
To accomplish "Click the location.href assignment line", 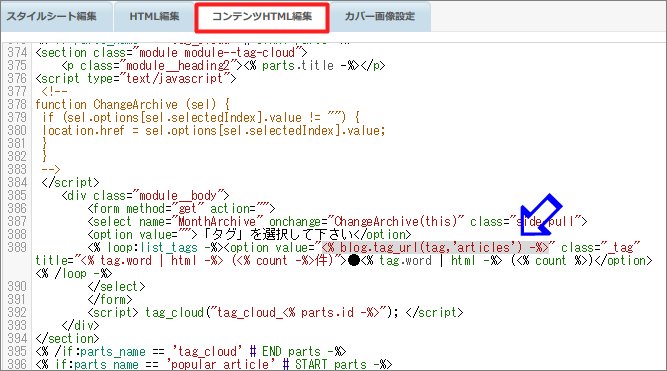I will tap(214, 130).
